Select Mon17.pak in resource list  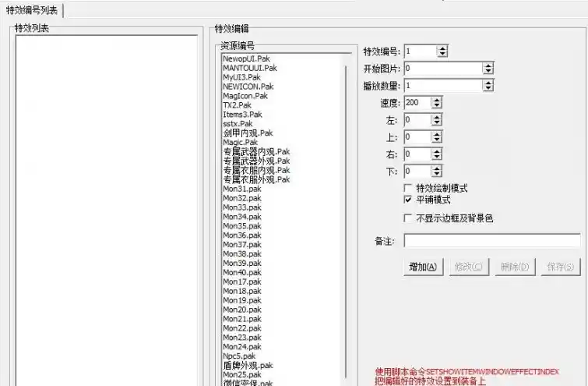[x=242, y=282]
